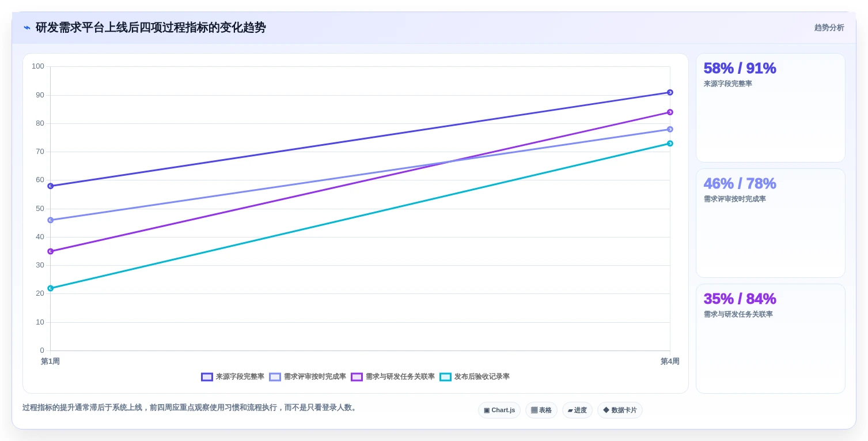
Task: Click the 50 y-axis tick label
Action: (x=40, y=209)
